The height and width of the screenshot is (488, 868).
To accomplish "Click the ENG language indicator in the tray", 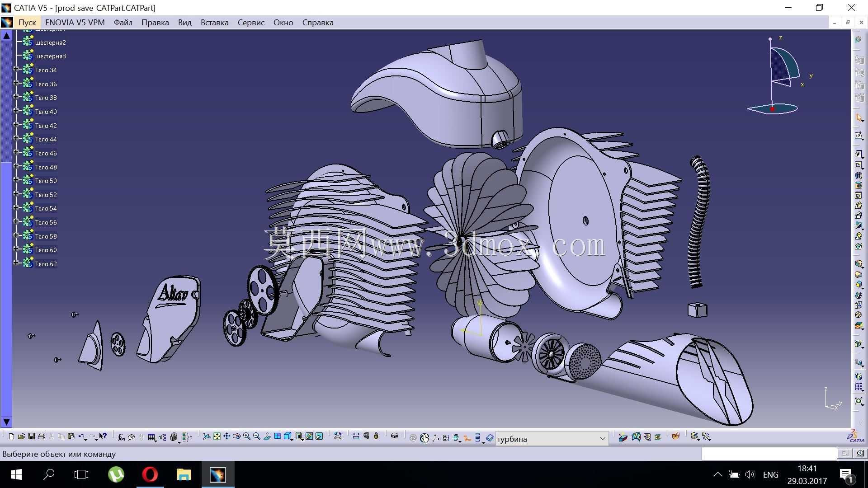I will coord(771,474).
